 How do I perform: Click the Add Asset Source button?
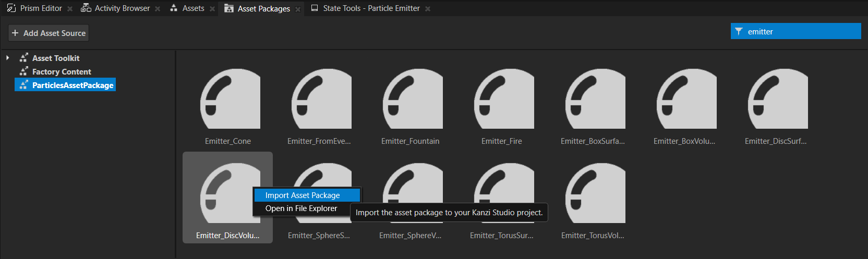(49, 33)
